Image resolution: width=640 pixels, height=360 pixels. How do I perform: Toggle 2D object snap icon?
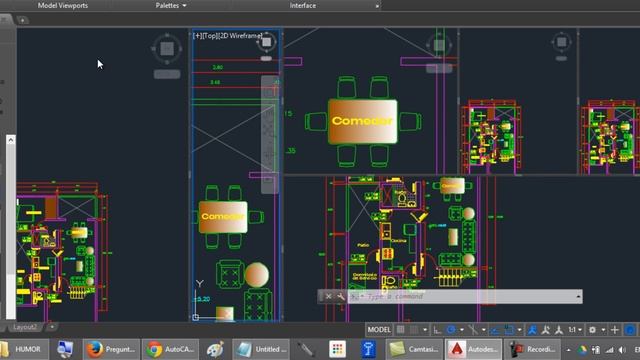509,330
